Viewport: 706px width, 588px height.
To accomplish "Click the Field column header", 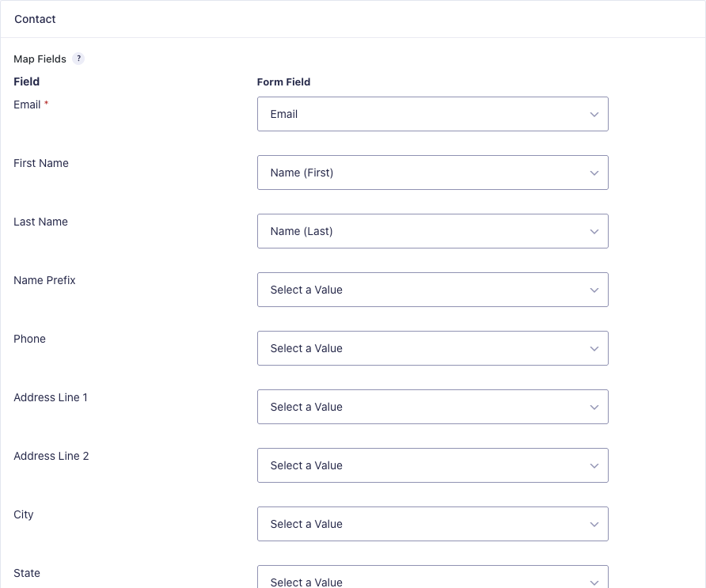I will pyautogui.click(x=27, y=82).
